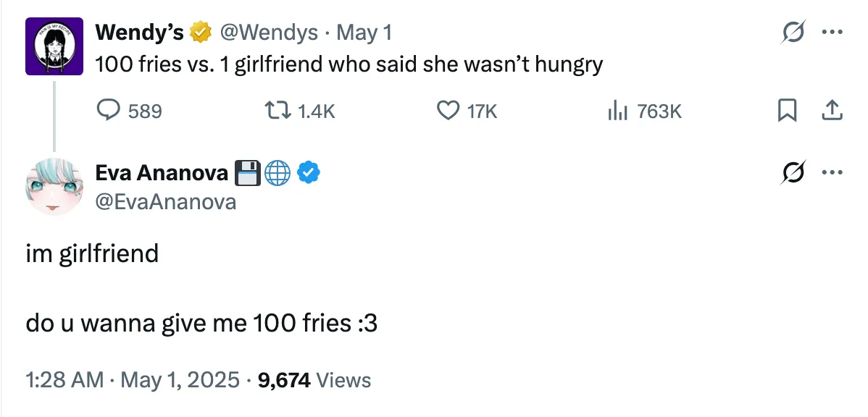Open the share icon on Wendy's tweet
The width and height of the screenshot is (868, 417).
point(832,111)
